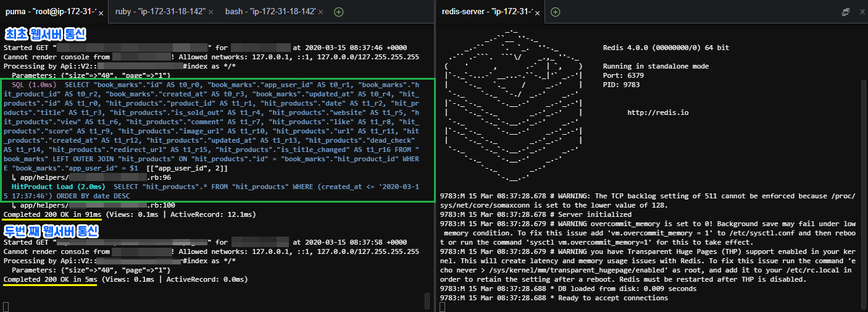This screenshot has height=312, width=868.
Task: Click the 'PID: 9783' text
Action: point(622,85)
